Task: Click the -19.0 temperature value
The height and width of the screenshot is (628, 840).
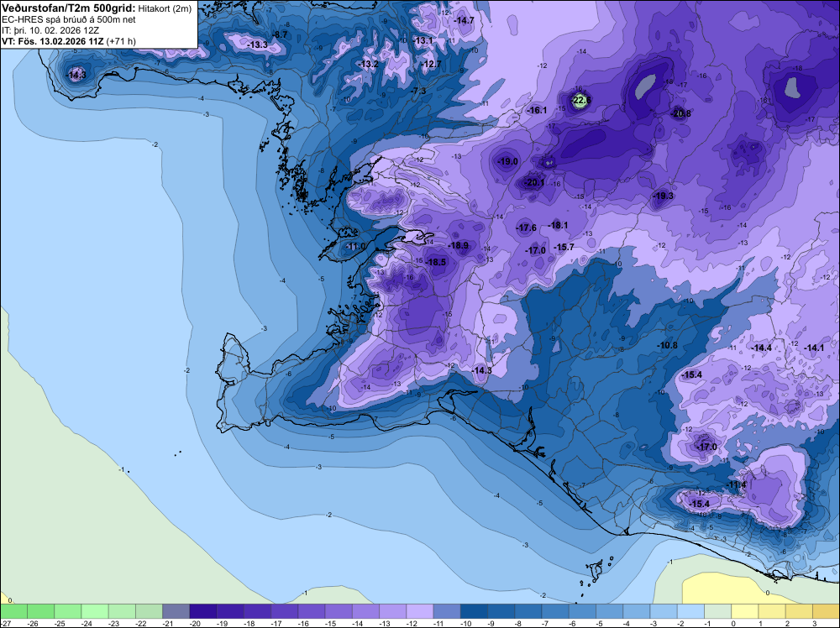Action: pos(508,162)
